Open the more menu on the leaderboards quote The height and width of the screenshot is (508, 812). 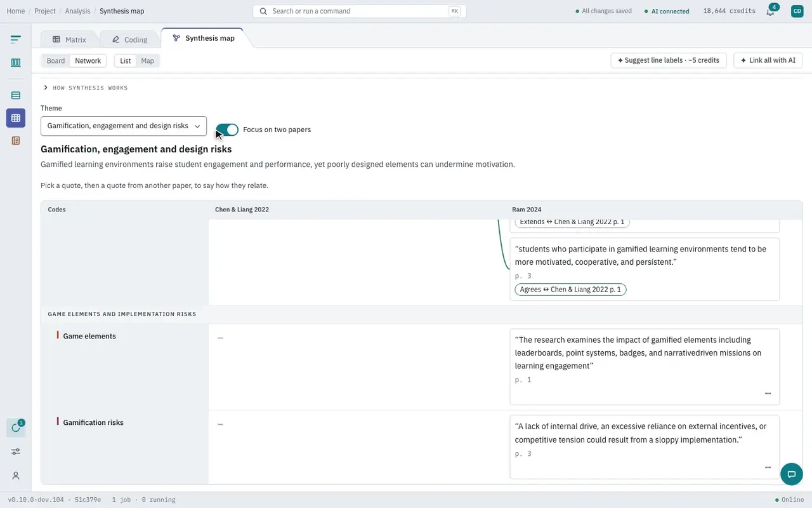[768, 394]
